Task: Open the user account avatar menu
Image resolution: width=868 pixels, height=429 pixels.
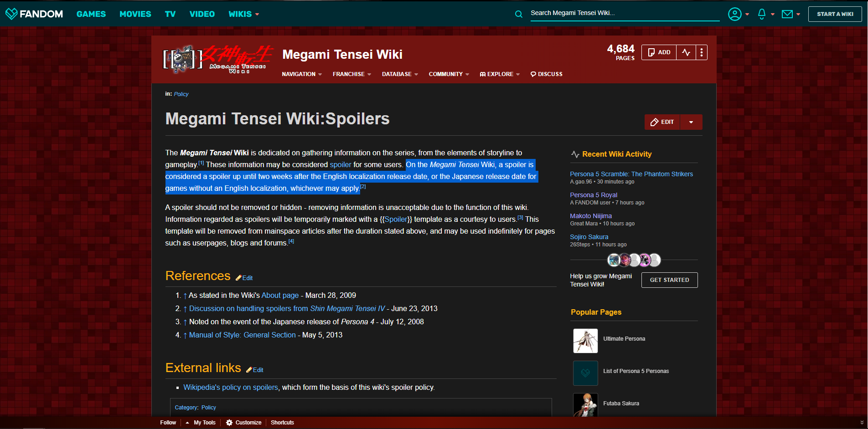Action: click(739, 14)
